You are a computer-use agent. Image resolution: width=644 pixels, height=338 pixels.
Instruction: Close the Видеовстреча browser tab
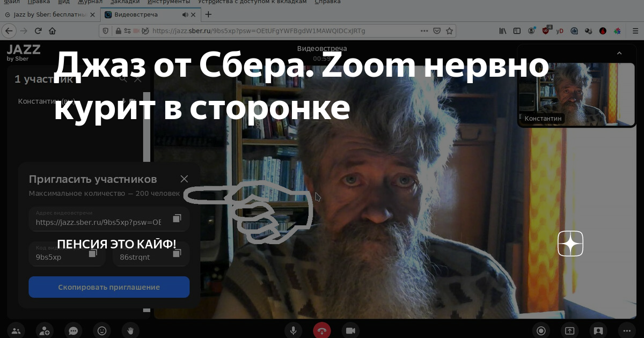click(194, 14)
